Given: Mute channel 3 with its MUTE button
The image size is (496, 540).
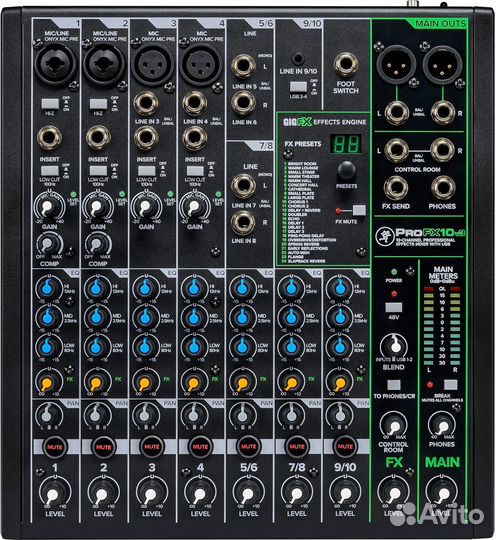Looking at the screenshot, I should pos(152,447).
